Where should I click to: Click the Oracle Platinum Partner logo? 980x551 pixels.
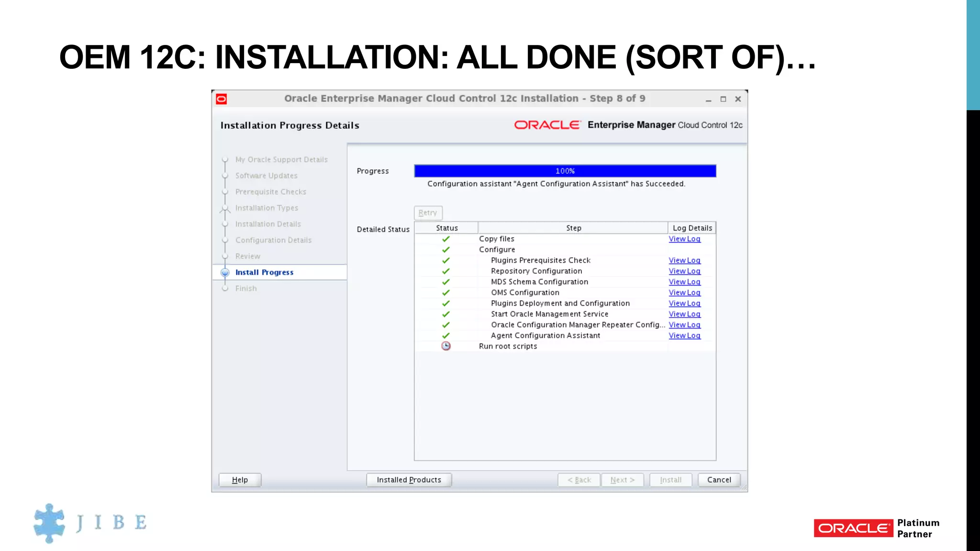pos(877,528)
